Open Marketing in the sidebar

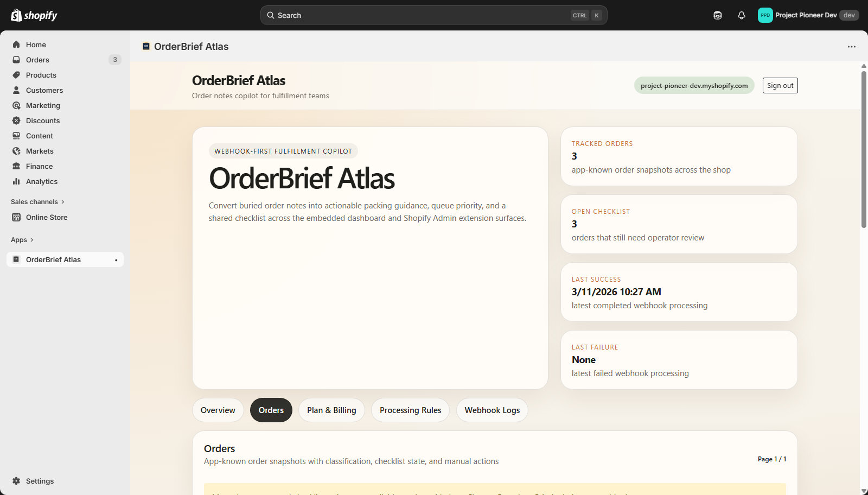pos(65,105)
